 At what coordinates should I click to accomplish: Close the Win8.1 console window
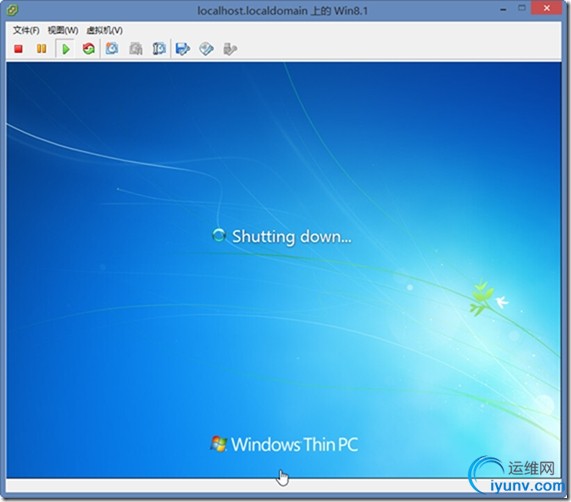pos(547,8)
